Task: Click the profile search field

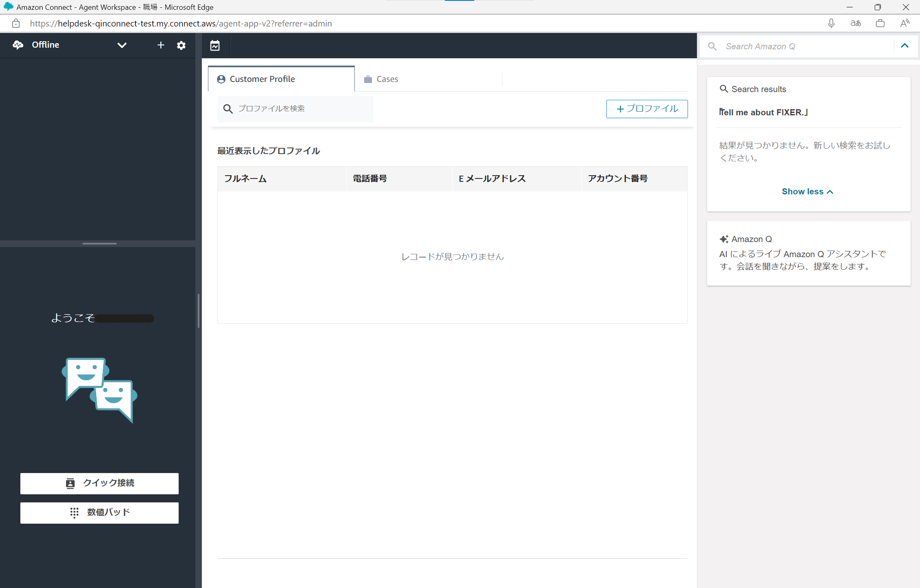Action: coord(295,109)
